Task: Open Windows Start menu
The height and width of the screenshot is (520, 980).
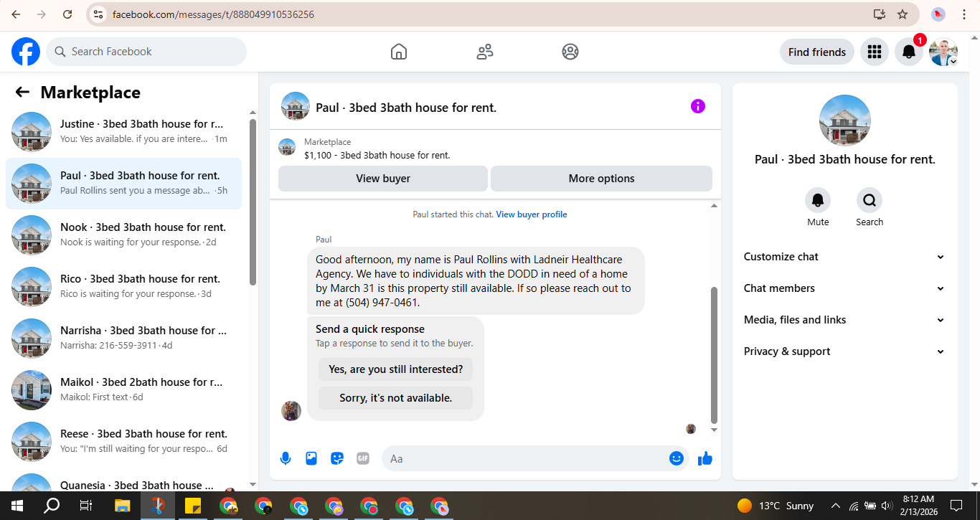Action: (x=17, y=506)
